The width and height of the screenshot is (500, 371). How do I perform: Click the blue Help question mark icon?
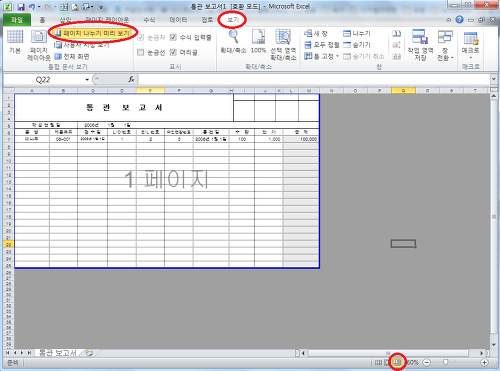tap(459, 20)
